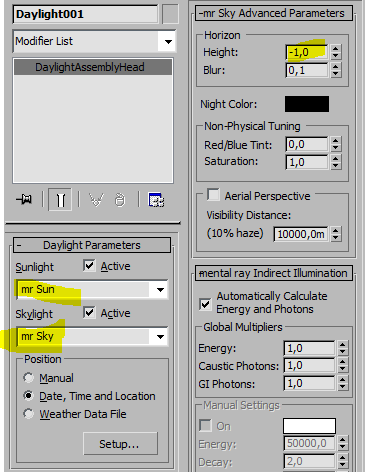Increase Visibility Distance with spinner up arrow

(x=336, y=230)
